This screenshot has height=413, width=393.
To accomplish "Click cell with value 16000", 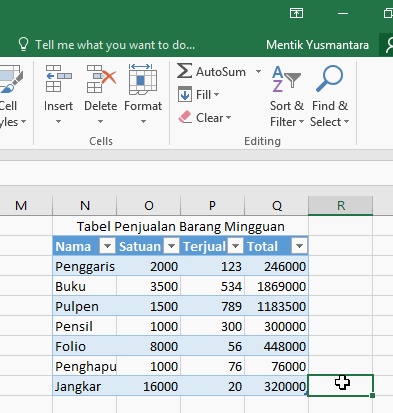I will coord(148,386).
